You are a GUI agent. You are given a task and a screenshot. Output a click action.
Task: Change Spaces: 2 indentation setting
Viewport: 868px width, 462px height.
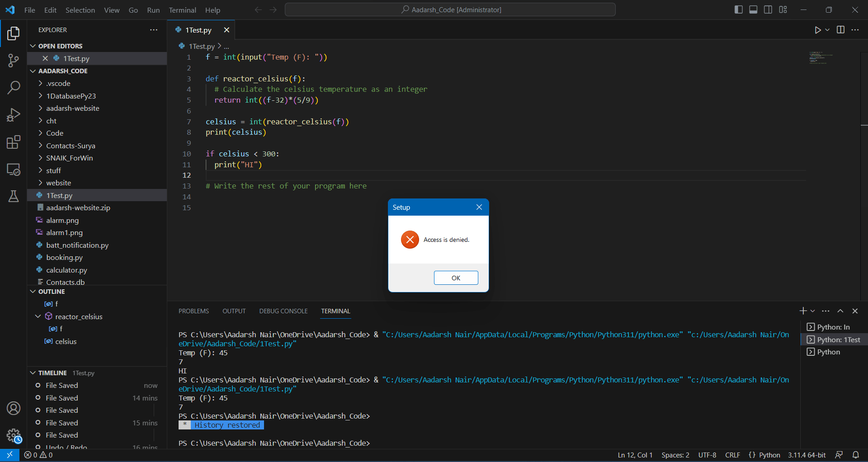coord(675,455)
